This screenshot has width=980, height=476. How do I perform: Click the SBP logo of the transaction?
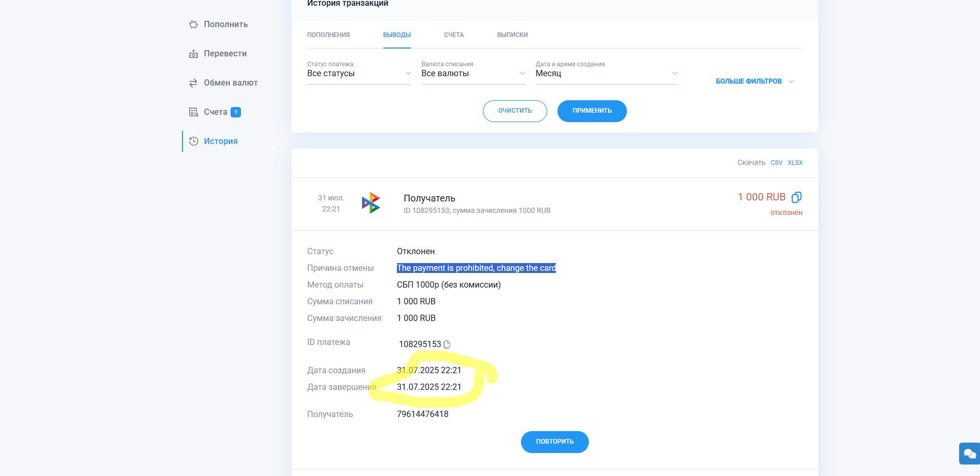click(x=371, y=203)
